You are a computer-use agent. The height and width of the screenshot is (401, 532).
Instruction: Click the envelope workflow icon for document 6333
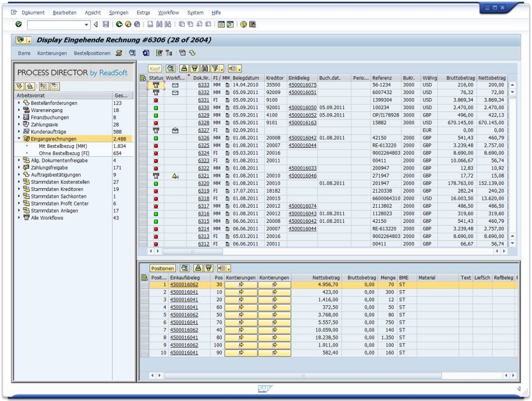[x=175, y=85]
